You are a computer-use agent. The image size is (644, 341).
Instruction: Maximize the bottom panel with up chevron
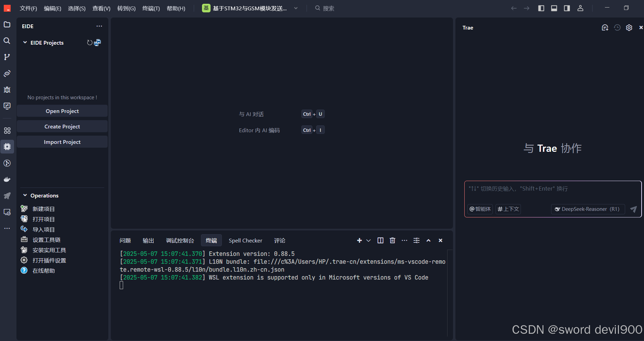coord(428,240)
